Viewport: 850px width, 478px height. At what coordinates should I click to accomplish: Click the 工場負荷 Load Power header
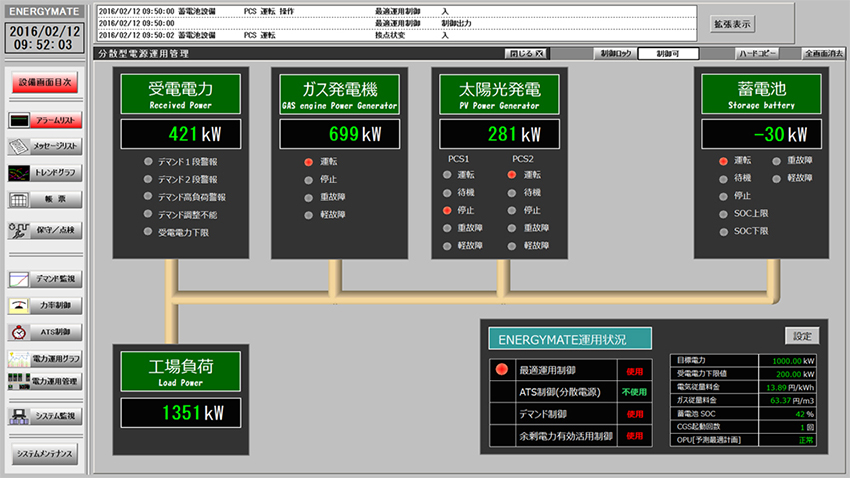(181, 372)
